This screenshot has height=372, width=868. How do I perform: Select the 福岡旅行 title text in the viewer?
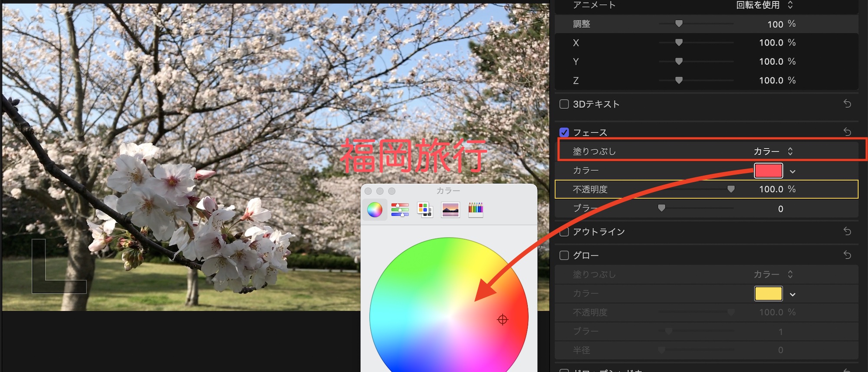414,156
